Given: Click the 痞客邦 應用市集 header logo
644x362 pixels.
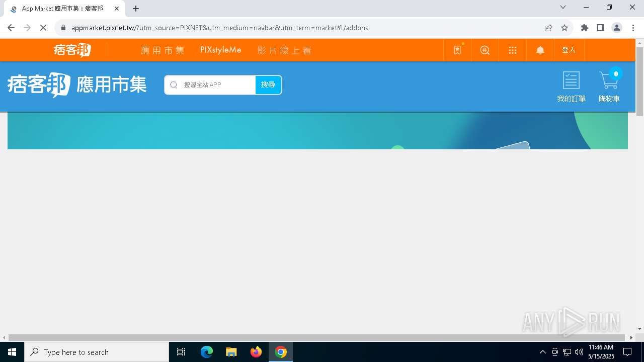Looking at the screenshot, I should [77, 85].
